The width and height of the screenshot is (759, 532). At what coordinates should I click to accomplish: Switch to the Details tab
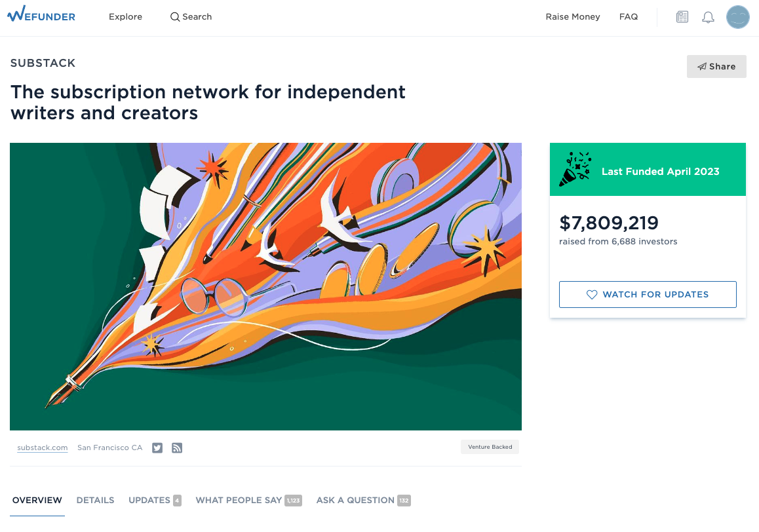tap(95, 500)
